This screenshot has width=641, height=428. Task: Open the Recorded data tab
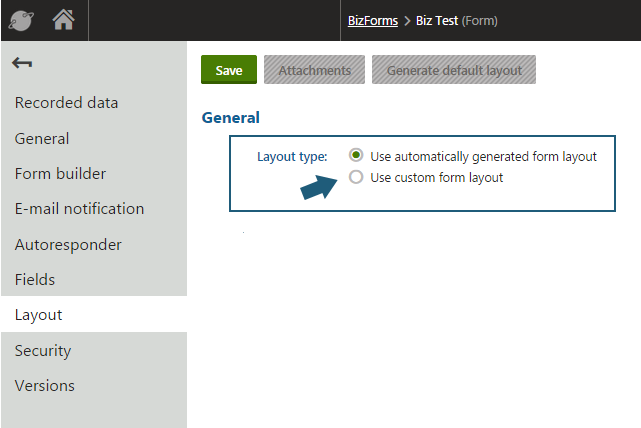click(66, 103)
